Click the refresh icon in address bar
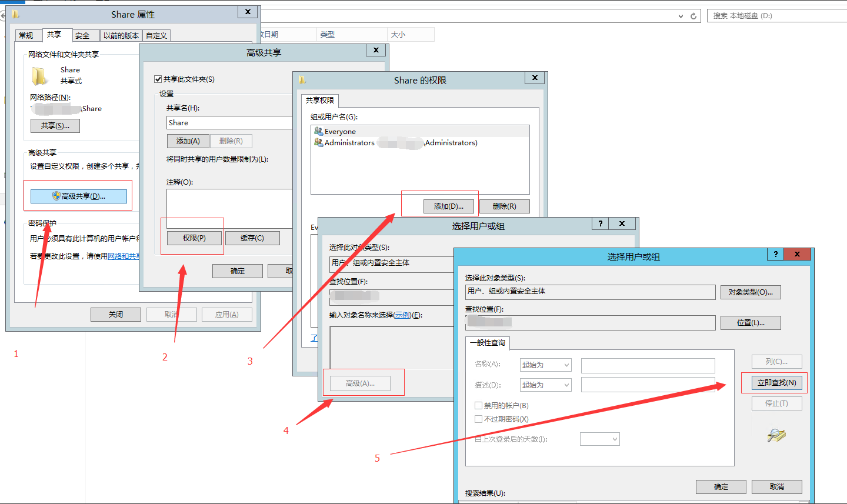This screenshot has width=847, height=504. (x=693, y=16)
